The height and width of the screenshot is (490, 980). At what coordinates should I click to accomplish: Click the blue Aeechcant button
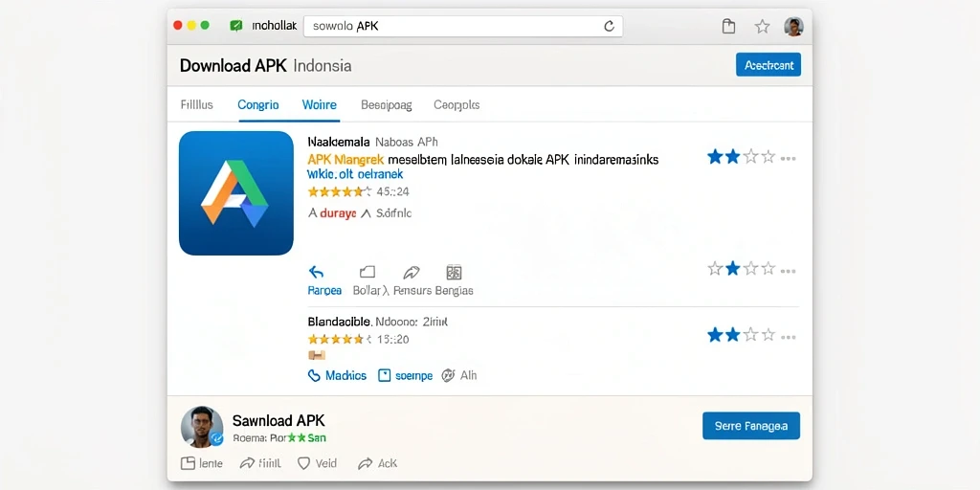coord(768,65)
